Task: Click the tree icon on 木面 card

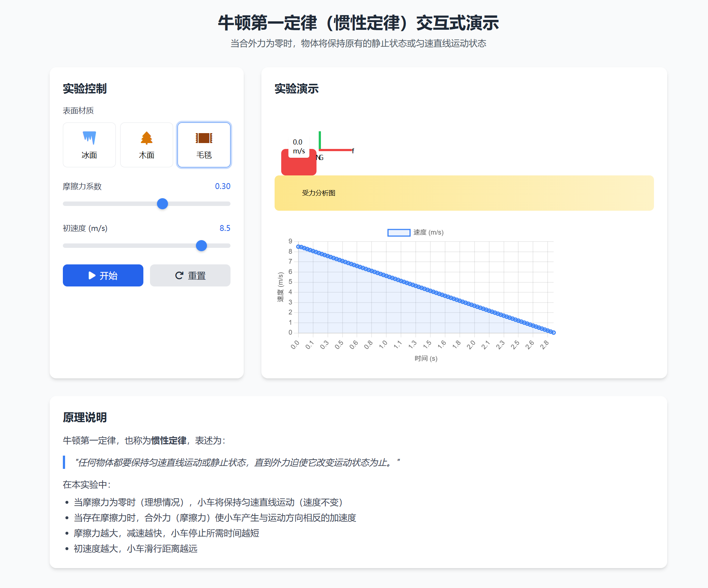Action: [x=146, y=138]
